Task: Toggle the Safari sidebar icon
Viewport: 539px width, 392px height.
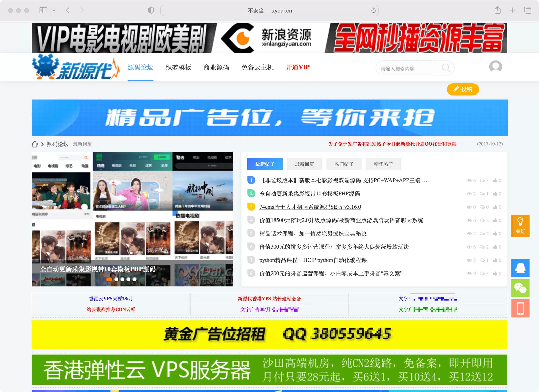Action: coord(43,10)
